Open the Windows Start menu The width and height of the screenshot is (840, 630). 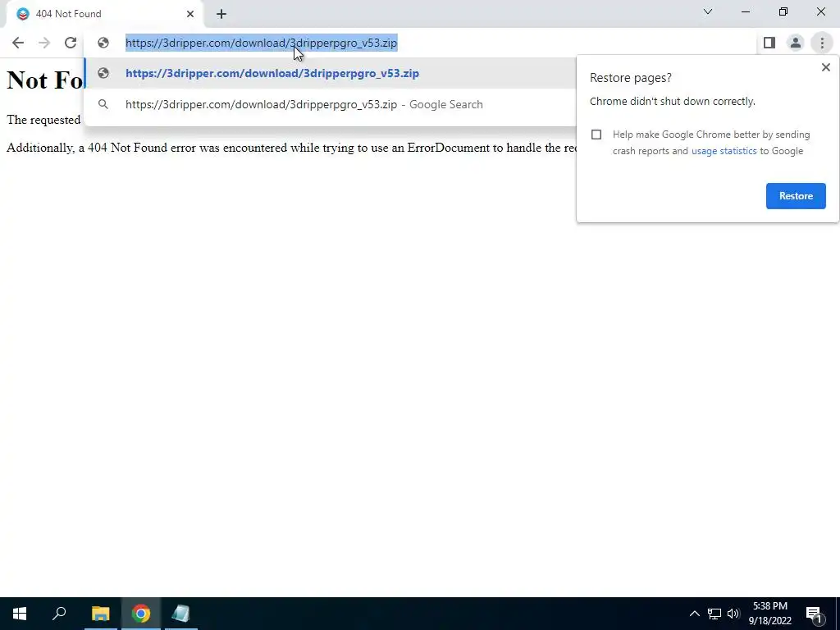(x=20, y=614)
